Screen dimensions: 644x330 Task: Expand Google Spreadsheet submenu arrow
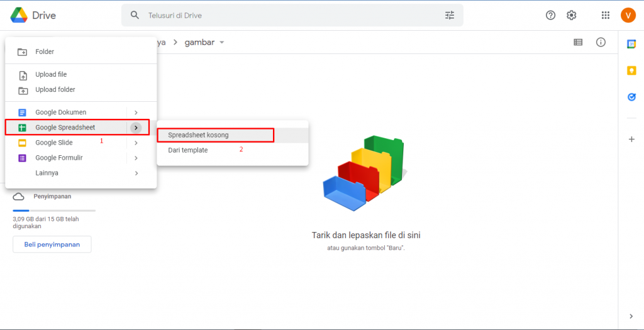(x=136, y=128)
